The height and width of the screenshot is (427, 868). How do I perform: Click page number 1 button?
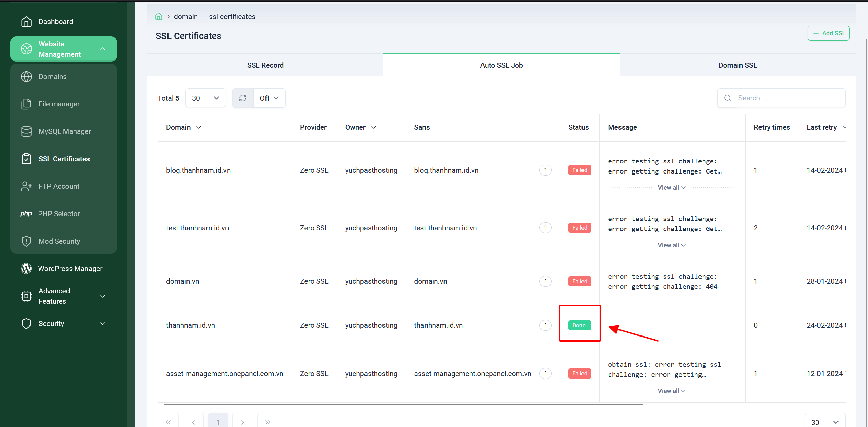(218, 422)
